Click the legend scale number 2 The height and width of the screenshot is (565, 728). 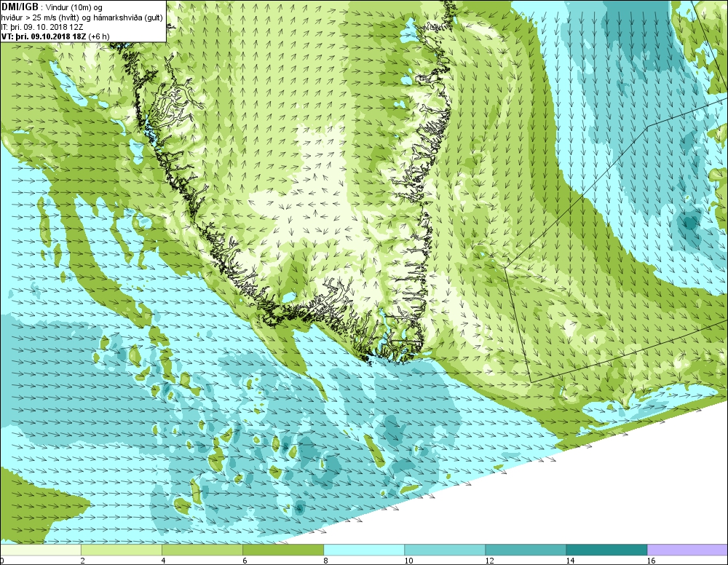pos(83,561)
